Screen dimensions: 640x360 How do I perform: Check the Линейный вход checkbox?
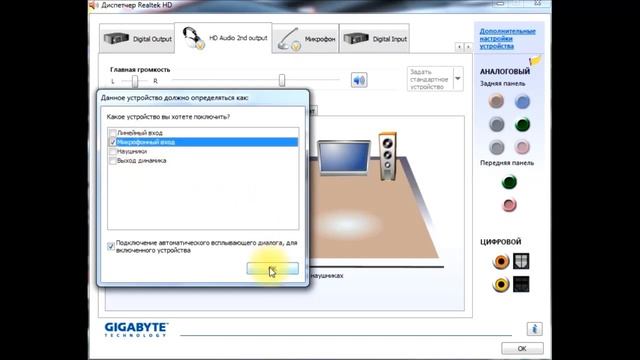pyautogui.click(x=113, y=133)
